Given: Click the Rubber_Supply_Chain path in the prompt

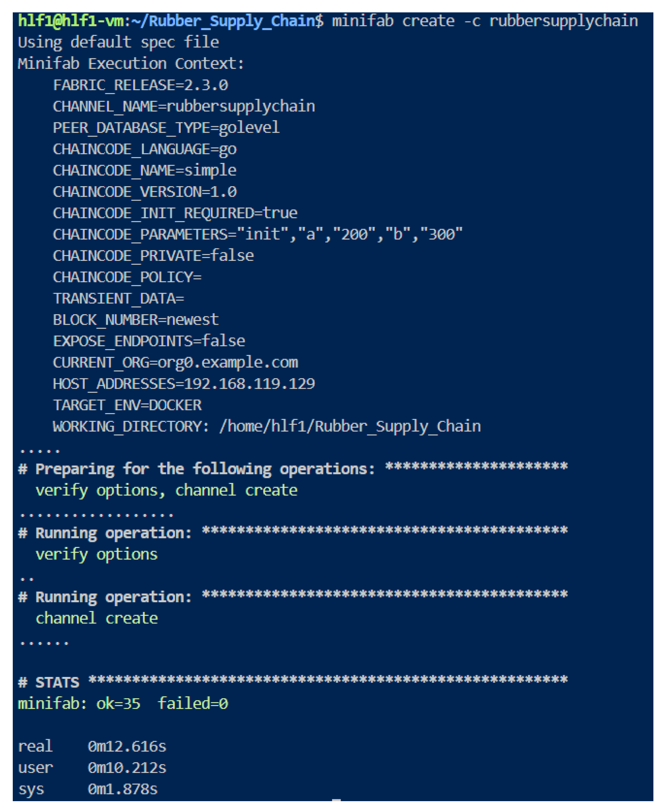Looking at the screenshot, I should point(231,21).
